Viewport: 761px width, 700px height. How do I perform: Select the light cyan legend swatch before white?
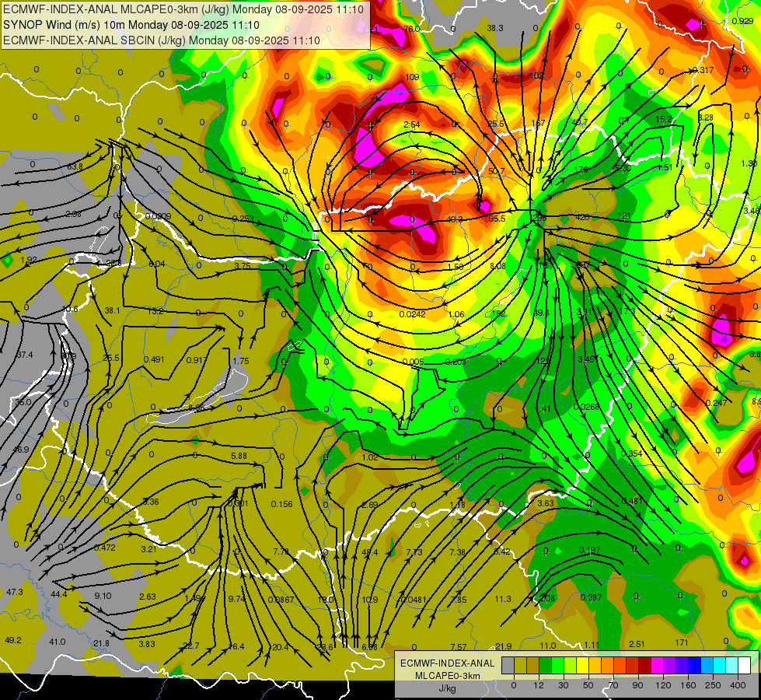(732, 665)
